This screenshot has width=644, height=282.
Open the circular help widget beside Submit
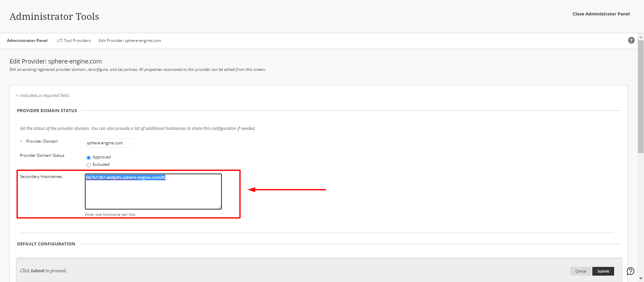click(x=631, y=271)
